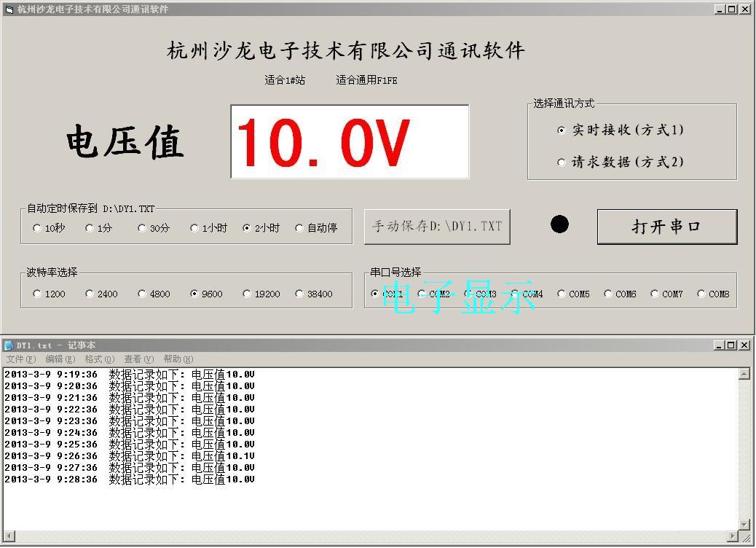Choose 1200 baud rate

click(36, 294)
